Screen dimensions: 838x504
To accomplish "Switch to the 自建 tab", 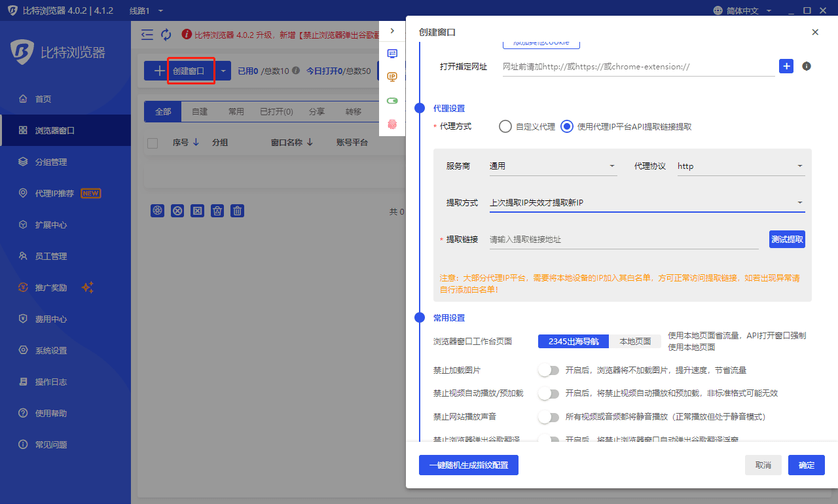I will click(200, 111).
